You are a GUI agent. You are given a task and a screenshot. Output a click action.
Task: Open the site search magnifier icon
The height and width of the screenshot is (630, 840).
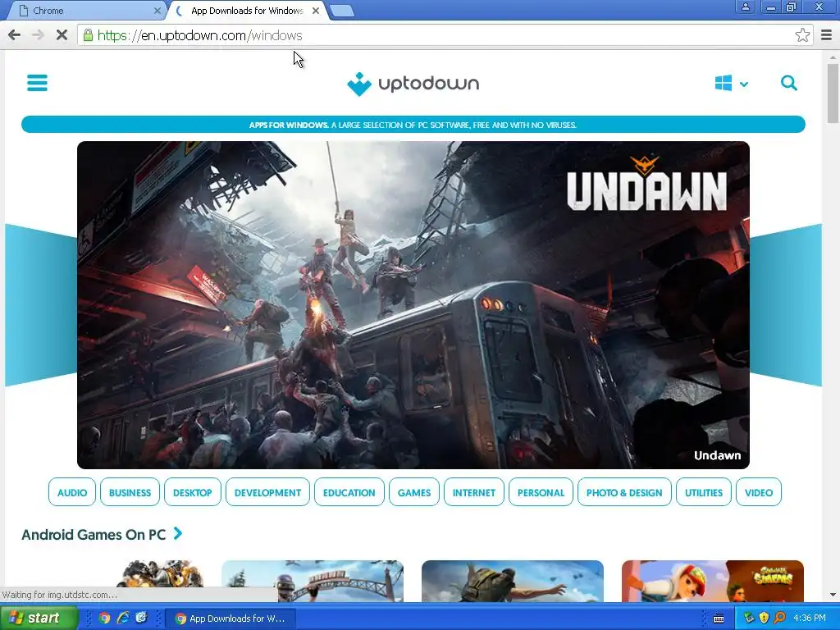tap(788, 83)
